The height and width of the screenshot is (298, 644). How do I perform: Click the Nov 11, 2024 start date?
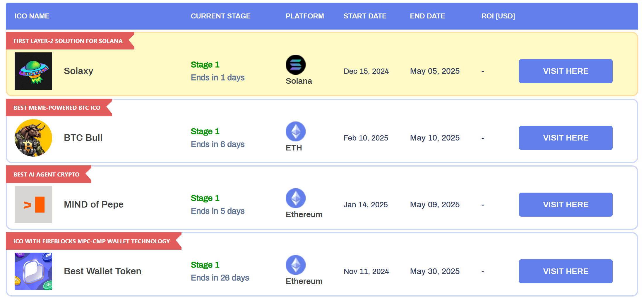click(x=366, y=271)
